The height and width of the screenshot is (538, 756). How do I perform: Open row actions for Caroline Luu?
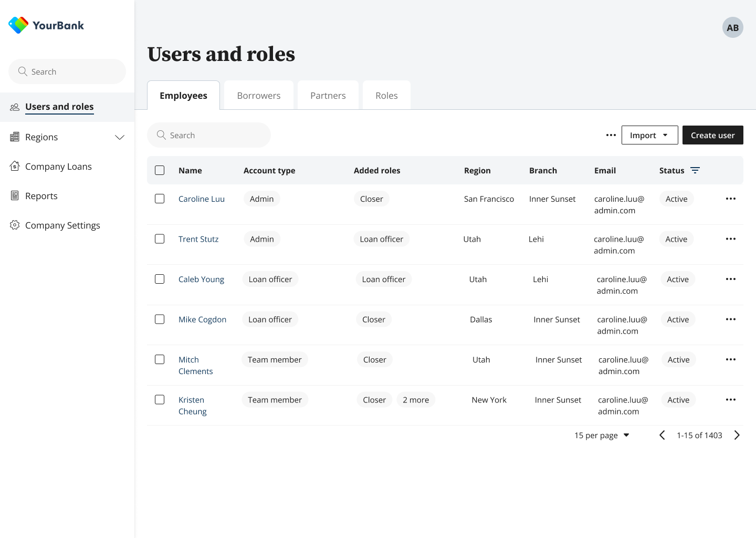click(731, 199)
